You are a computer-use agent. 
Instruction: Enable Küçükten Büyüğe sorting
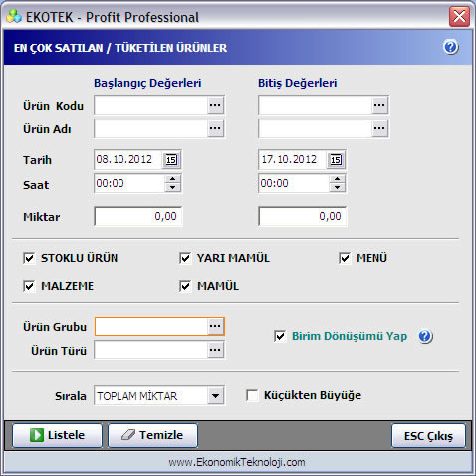[252, 395]
